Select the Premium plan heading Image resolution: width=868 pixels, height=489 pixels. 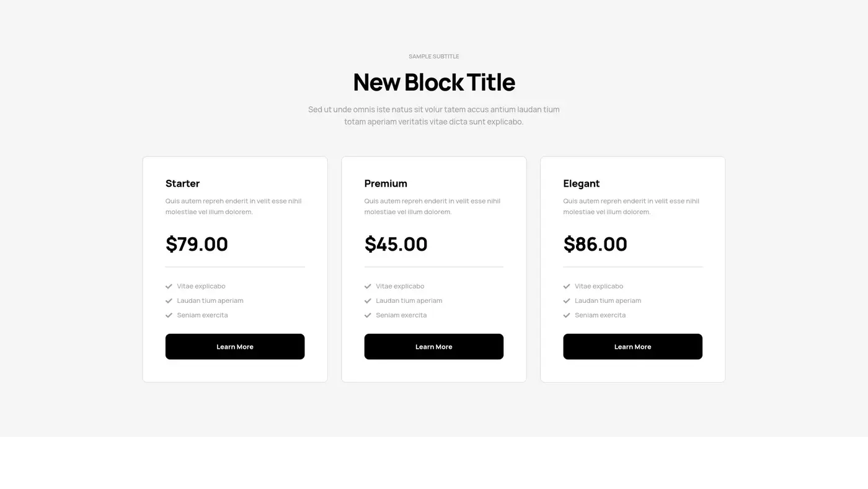[x=386, y=183]
